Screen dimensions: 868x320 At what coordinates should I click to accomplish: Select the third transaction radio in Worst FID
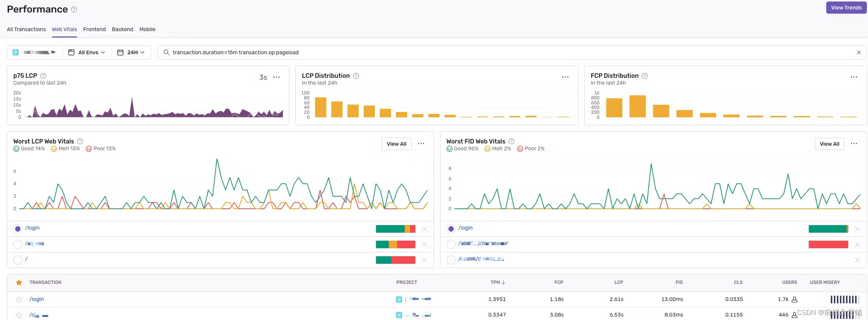pyautogui.click(x=451, y=260)
